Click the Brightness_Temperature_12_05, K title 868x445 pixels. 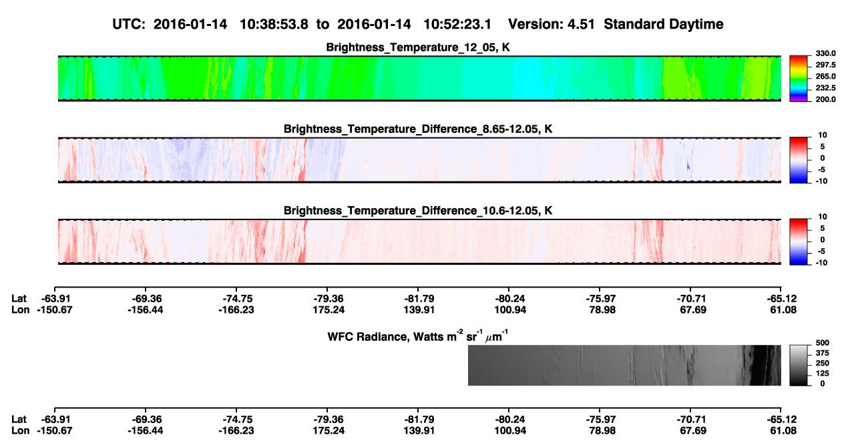click(419, 47)
